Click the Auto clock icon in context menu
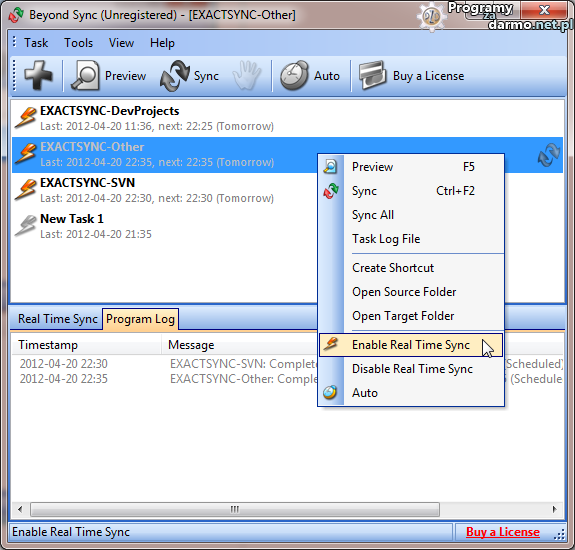Image resolution: width=575 pixels, height=550 pixels. coord(330,392)
